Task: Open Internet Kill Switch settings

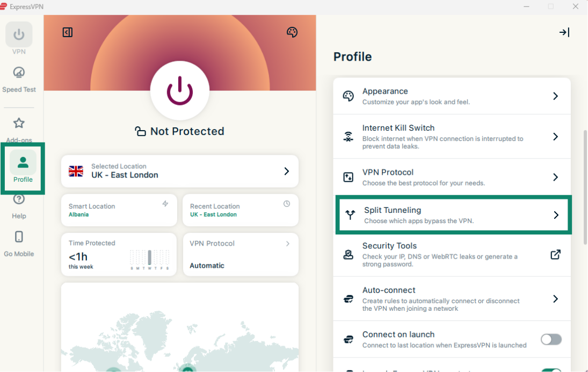Action: [x=452, y=137]
